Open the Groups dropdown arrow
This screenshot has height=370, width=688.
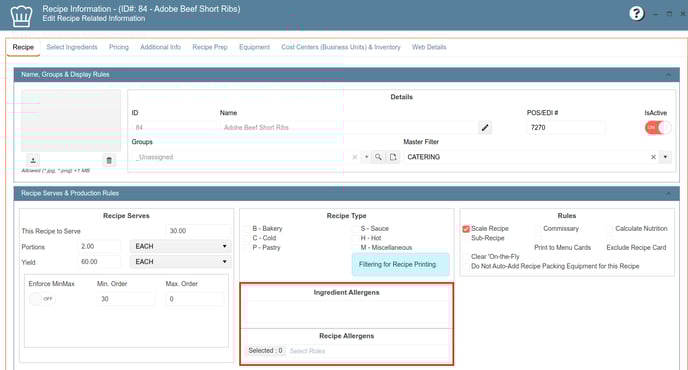[366, 157]
